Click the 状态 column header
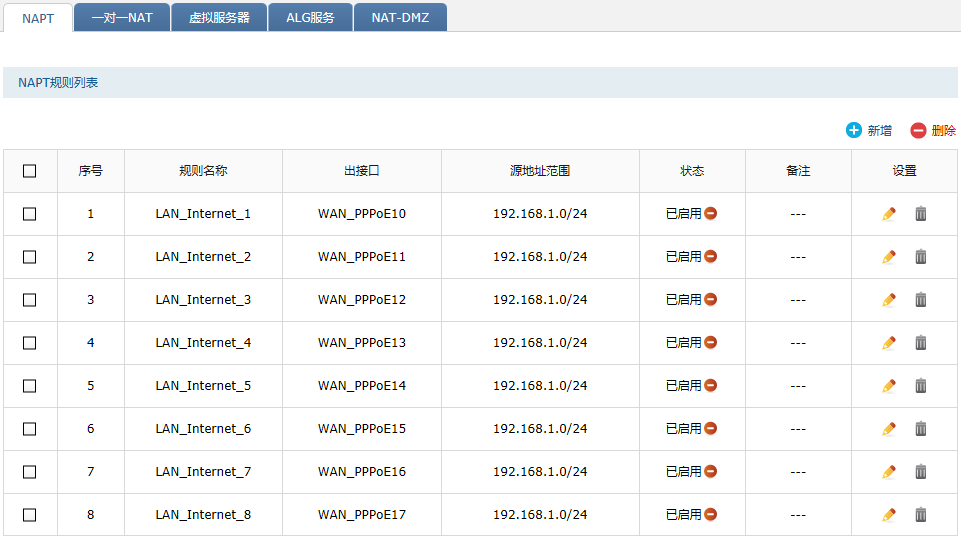The height and width of the screenshot is (540, 961). 692,171
